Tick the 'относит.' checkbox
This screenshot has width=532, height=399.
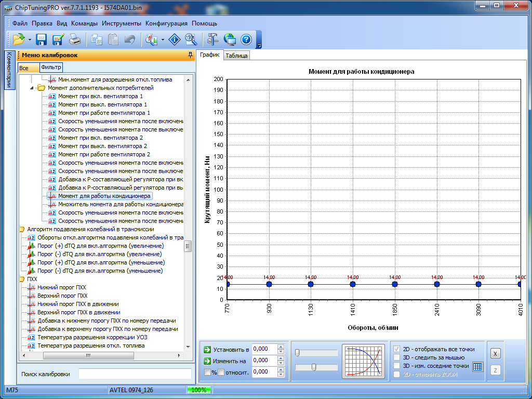221,372
